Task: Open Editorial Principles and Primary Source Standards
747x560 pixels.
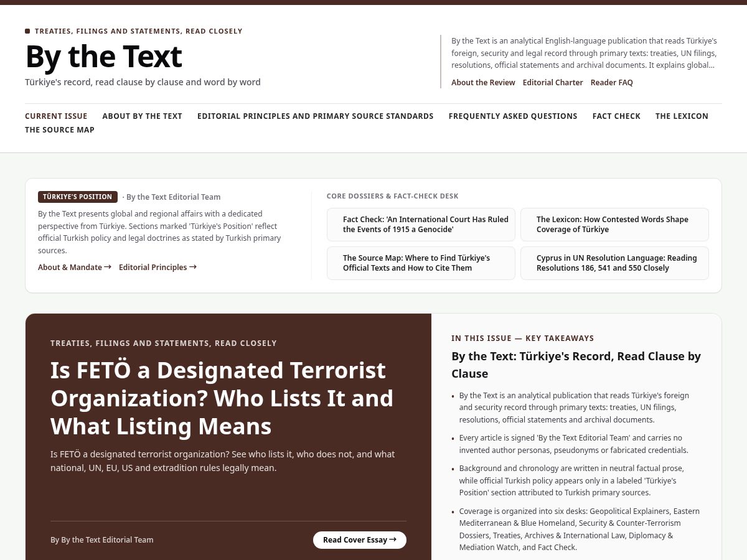Action: tap(315, 116)
